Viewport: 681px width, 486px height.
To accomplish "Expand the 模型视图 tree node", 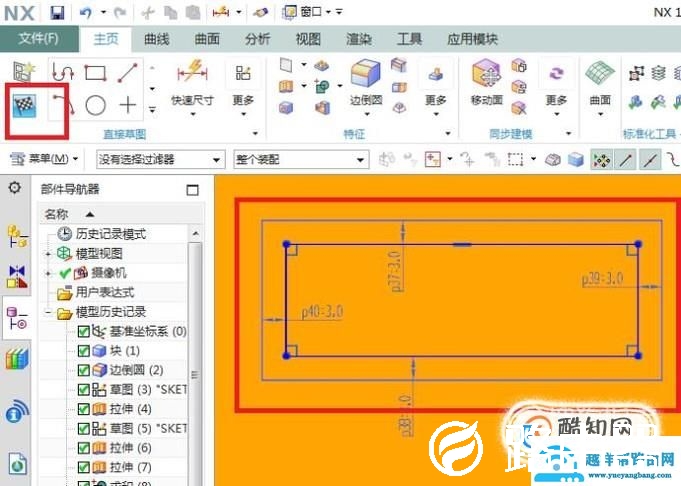I will pos(48,254).
